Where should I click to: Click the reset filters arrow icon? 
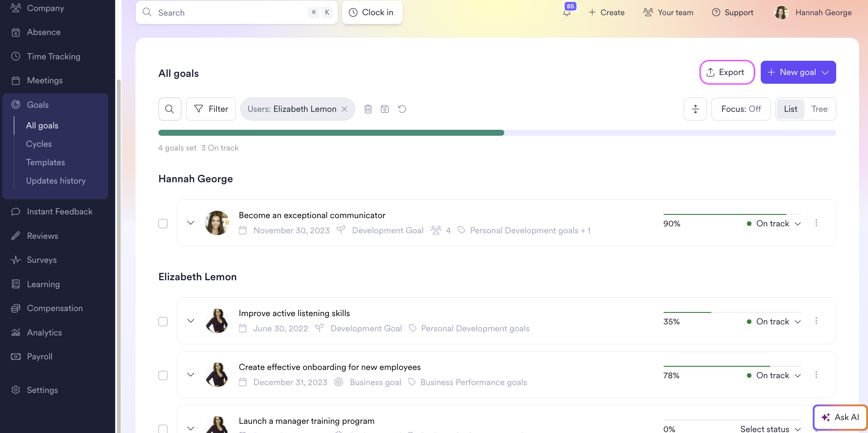402,109
